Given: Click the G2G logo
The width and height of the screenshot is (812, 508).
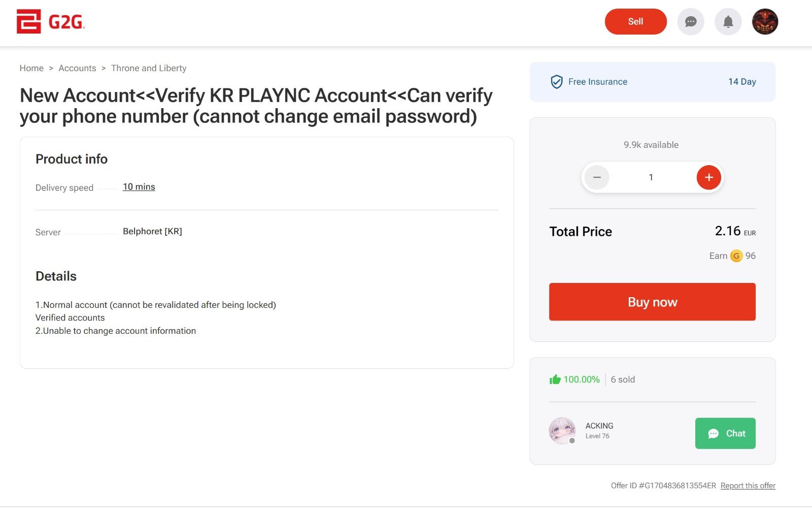Looking at the screenshot, I should [50, 21].
